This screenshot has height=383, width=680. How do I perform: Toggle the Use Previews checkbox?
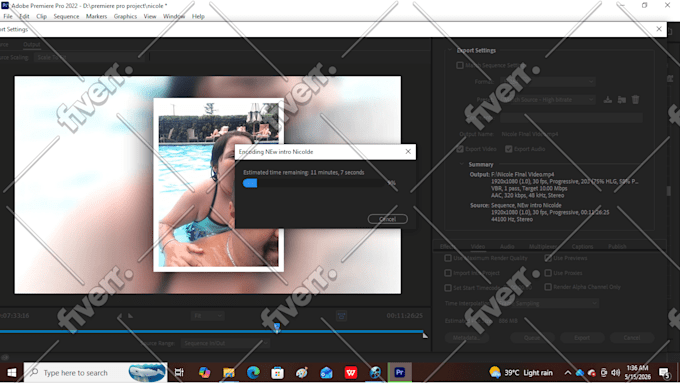pyautogui.click(x=548, y=258)
